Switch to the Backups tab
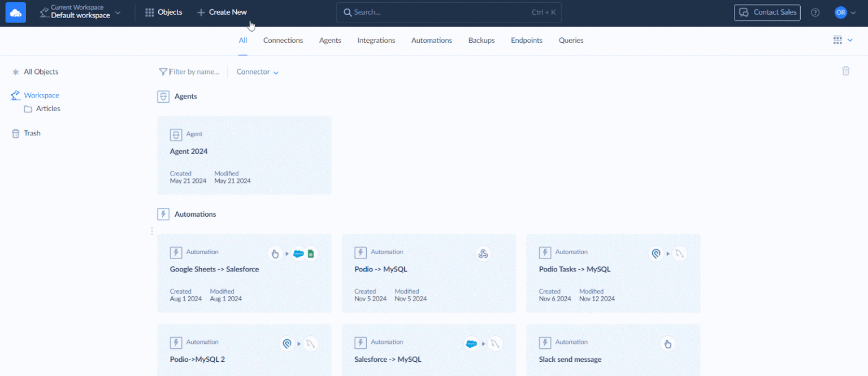 (481, 41)
